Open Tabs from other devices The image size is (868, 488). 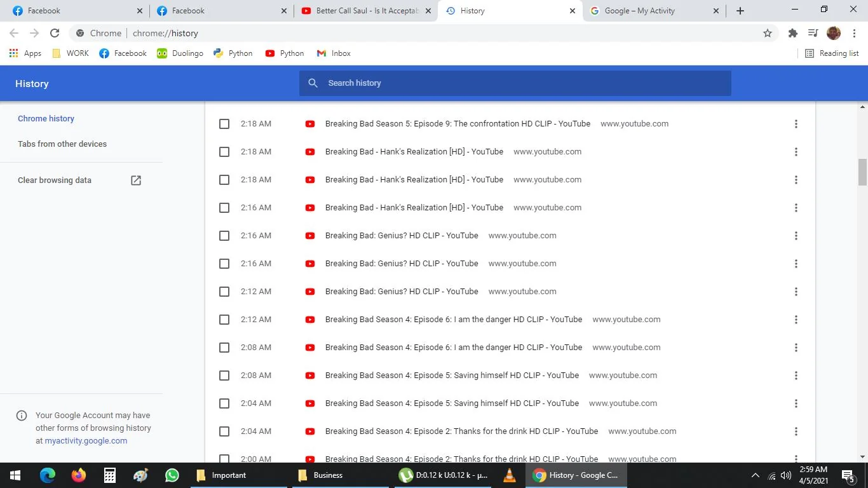pos(62,144)
